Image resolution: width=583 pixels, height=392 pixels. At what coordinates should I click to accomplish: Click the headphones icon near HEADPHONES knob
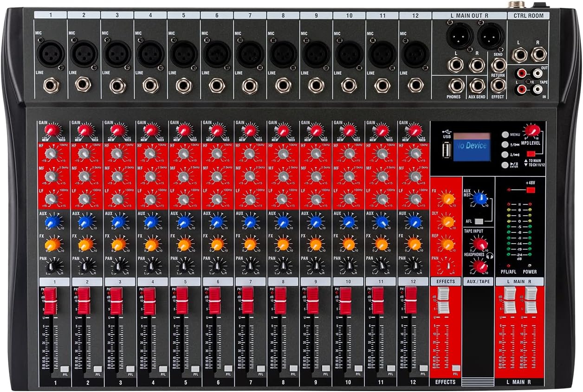(490, 255)
